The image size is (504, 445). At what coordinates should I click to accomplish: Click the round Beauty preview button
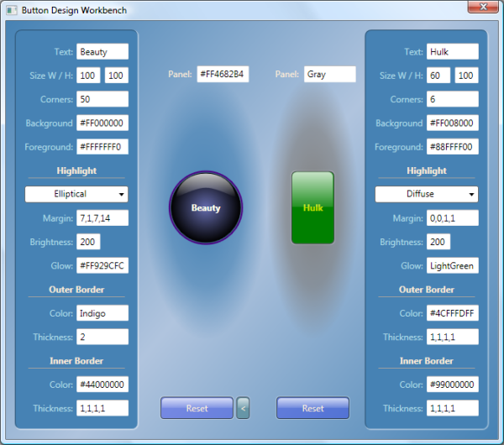coord(206,207)
